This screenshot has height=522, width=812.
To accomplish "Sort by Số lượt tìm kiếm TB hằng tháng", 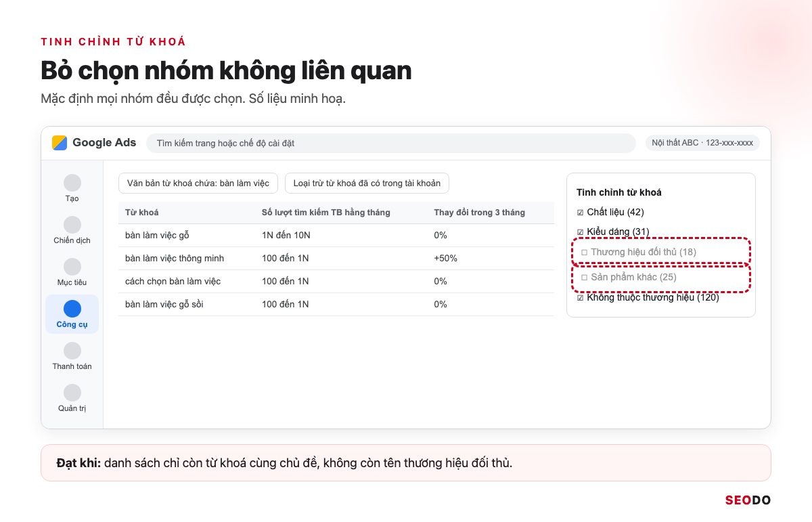I will tap(326, 213).
